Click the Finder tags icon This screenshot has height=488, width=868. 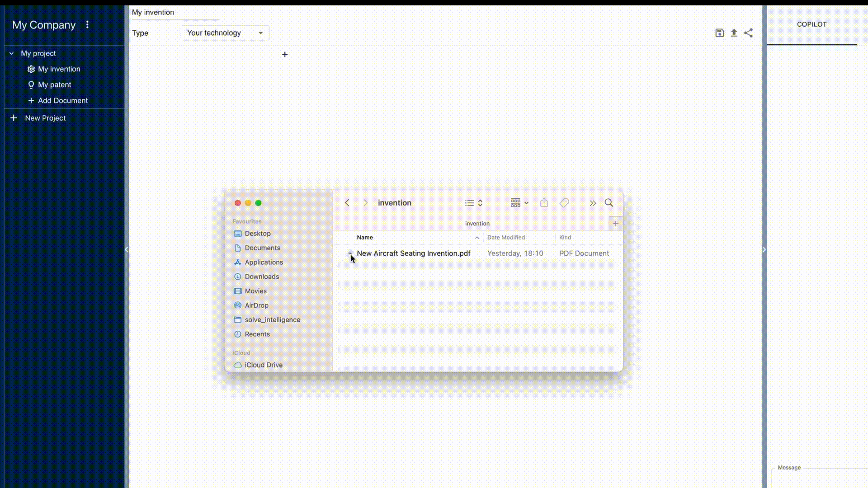click(564, 203)
